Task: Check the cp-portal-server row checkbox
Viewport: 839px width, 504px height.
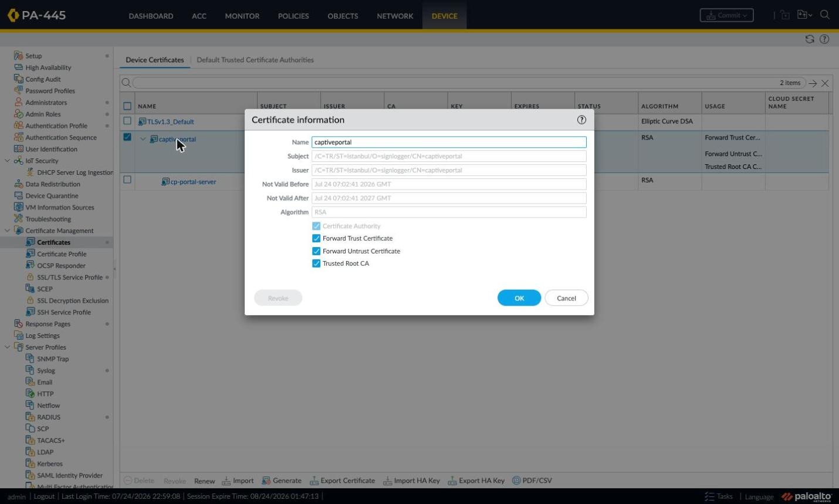Action: pos(127,180)
